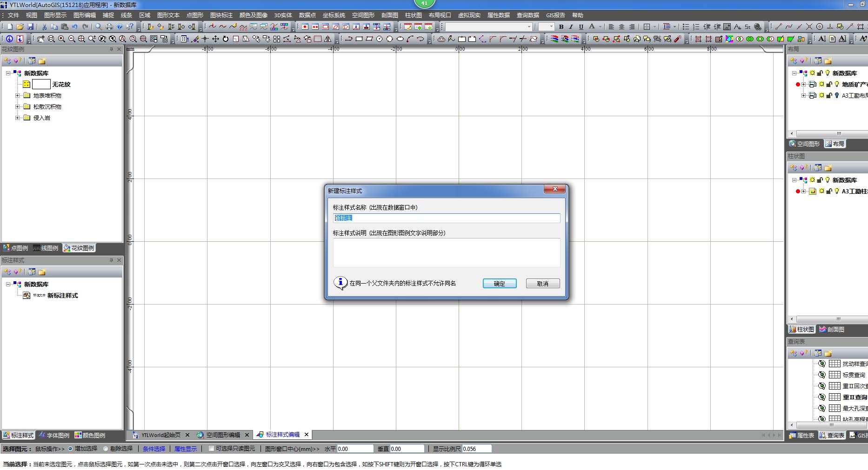Select the Draw rectangle shape tool
Screen dimensions: 868x470
359,39
